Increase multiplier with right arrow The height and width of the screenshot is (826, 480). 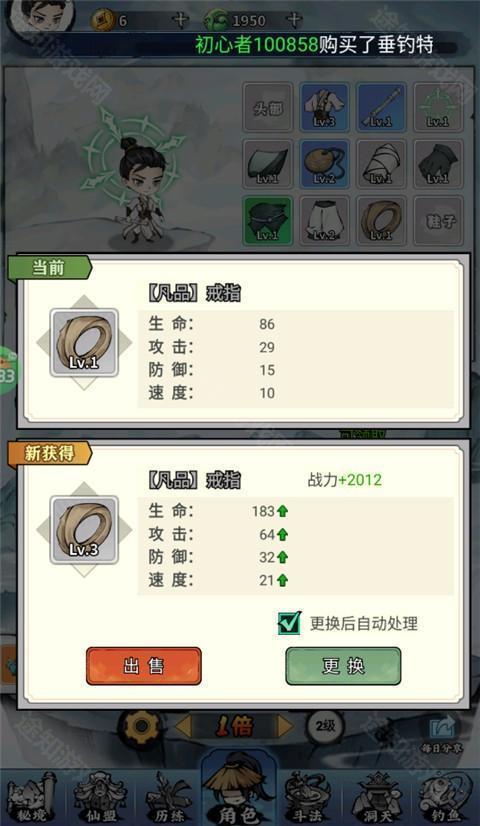coord(285,727)
